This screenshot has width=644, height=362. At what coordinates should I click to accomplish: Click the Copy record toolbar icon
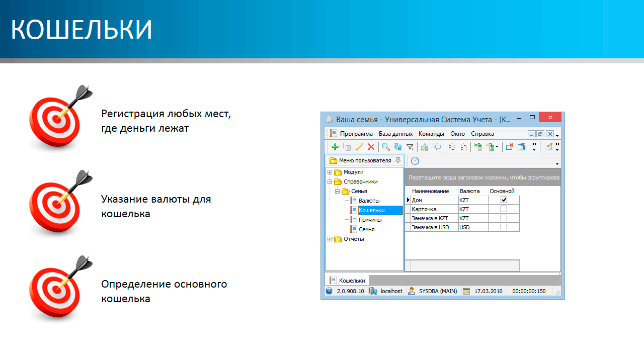347,147
